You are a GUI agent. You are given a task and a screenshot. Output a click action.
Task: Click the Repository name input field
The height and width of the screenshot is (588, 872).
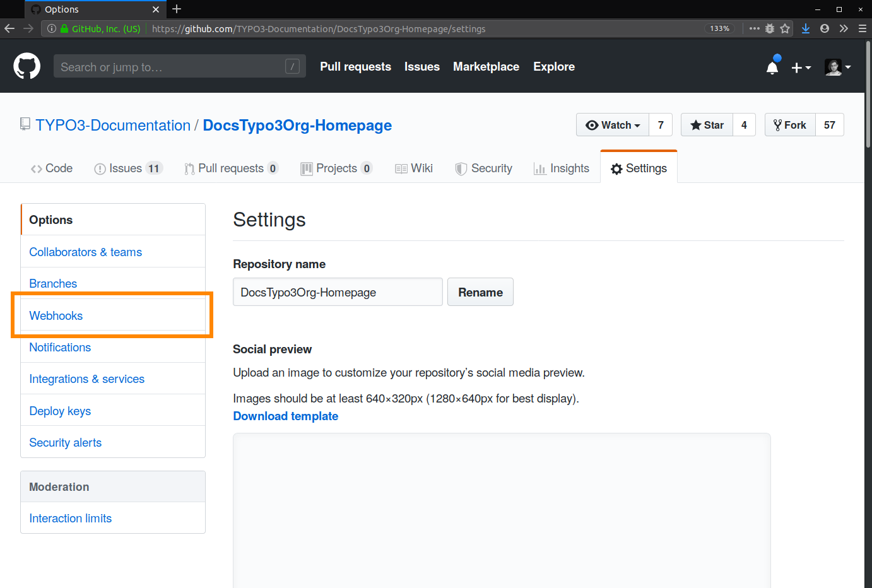338,292
